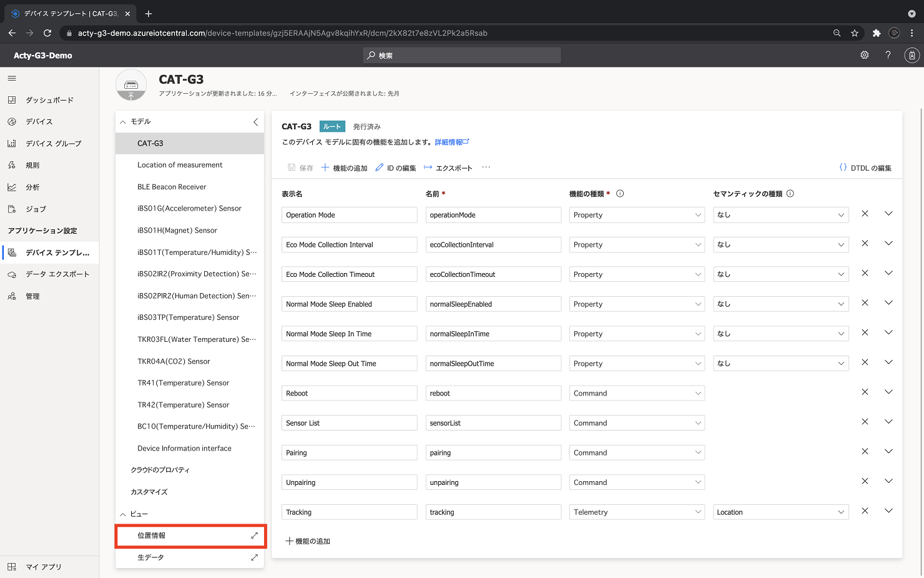Screen dimensions: 924x578
Task: Click the info icon beside セマンティックの種類
Action: (x=790, y=194)
